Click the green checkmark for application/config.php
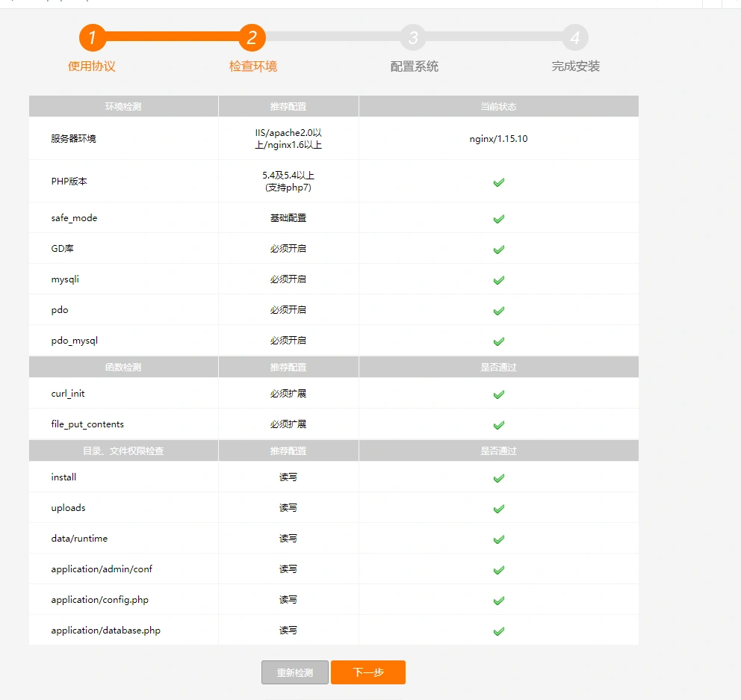This screenshot has height=700, width=741. [498, 601]
